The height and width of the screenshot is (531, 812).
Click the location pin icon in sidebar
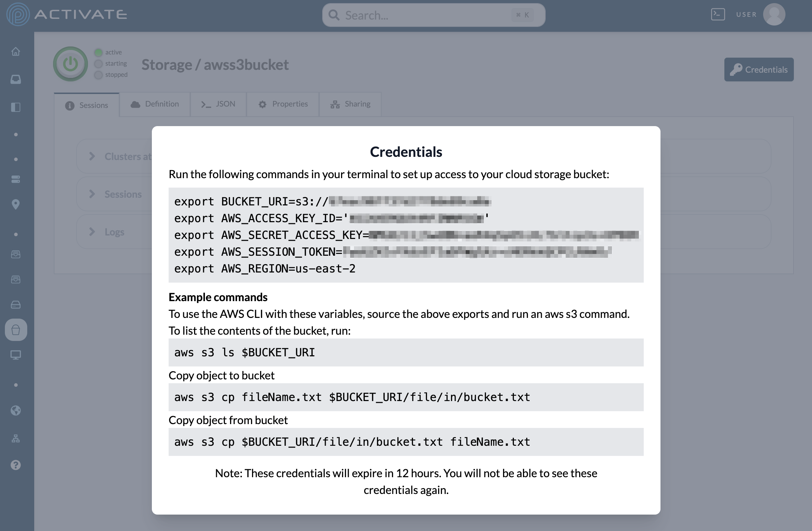(16, 204)
